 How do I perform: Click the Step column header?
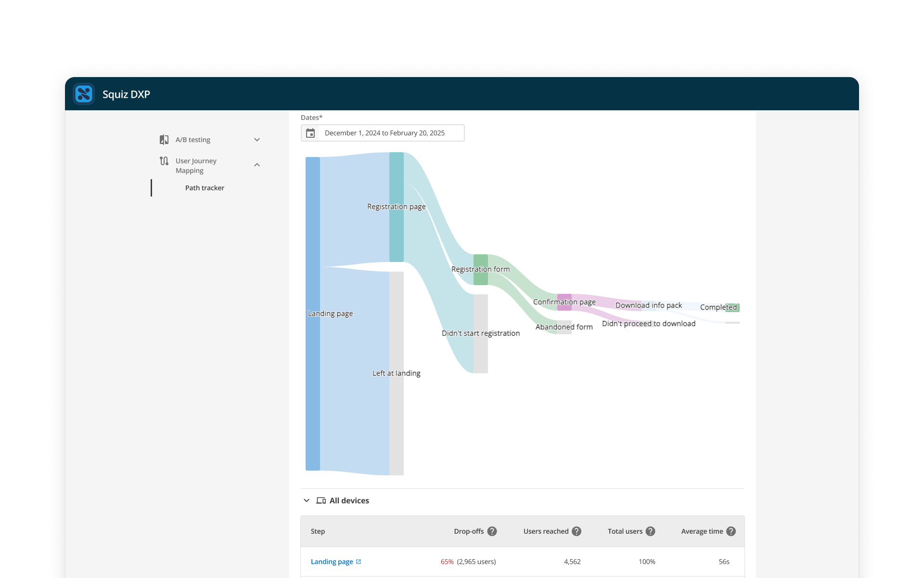tap(318, 531)
